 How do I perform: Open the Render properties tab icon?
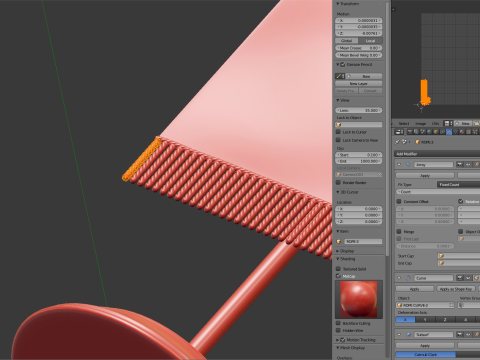(x=410, y=132)
